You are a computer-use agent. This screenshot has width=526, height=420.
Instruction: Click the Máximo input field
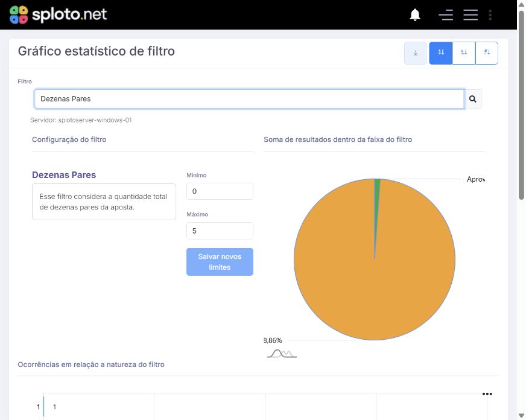(x=220, y=231)
